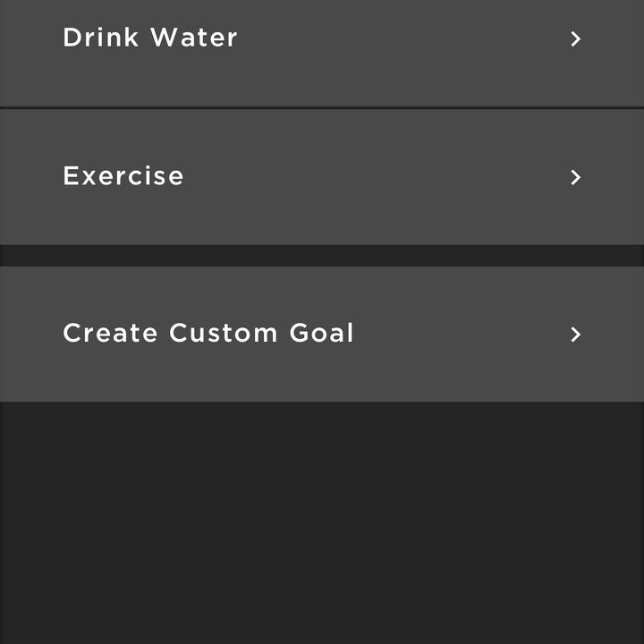The width and height of the screenshot is (644, 644).
Task: Open goal details for Drink Water
Action: click(x=322, y=53)
